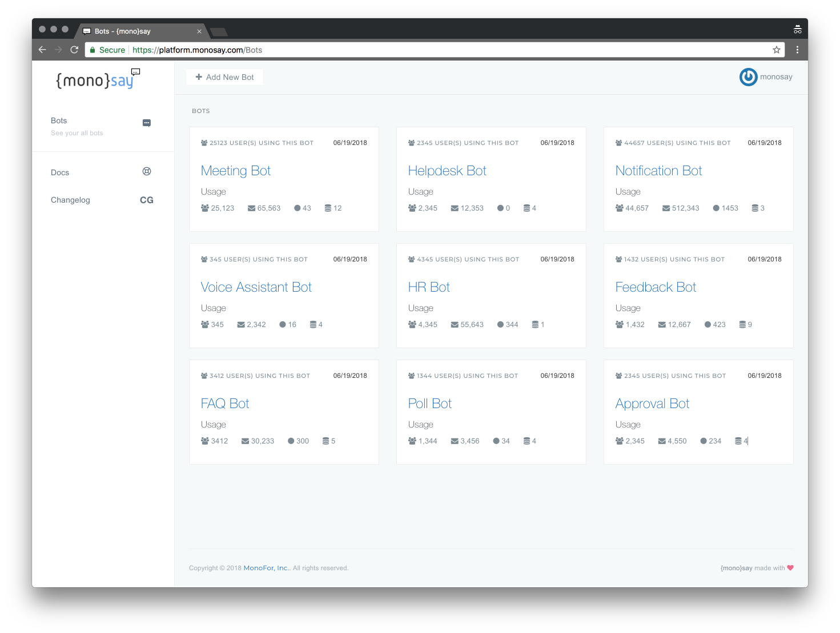Screen dimensions: 840x633
Task: Click '25123 USER(S) USING THIS BOT' text
Action: (x=262, y=143)
